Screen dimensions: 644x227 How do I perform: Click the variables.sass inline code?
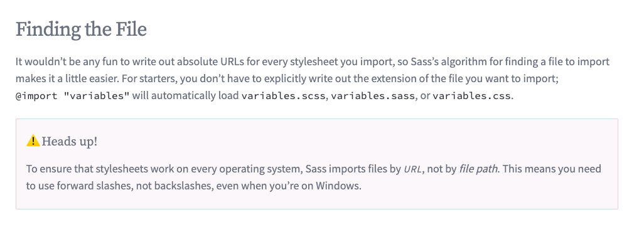click(373, 97)
